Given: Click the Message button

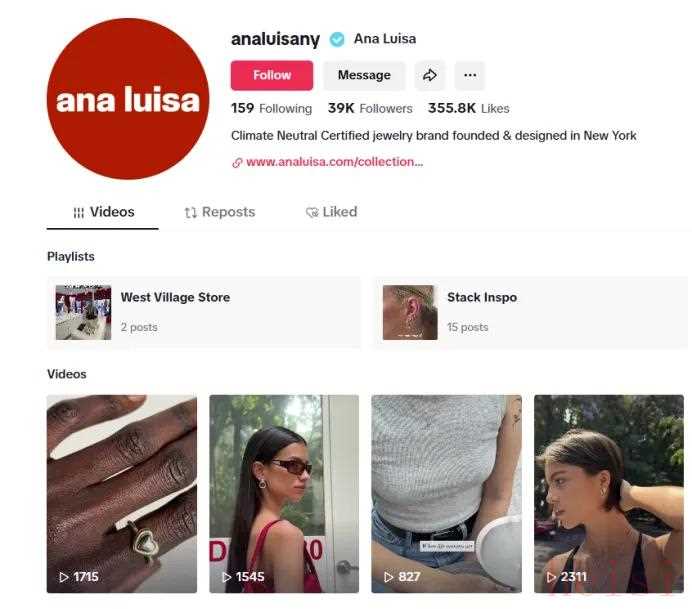Looking at the screenshot, I should [364, 75].
